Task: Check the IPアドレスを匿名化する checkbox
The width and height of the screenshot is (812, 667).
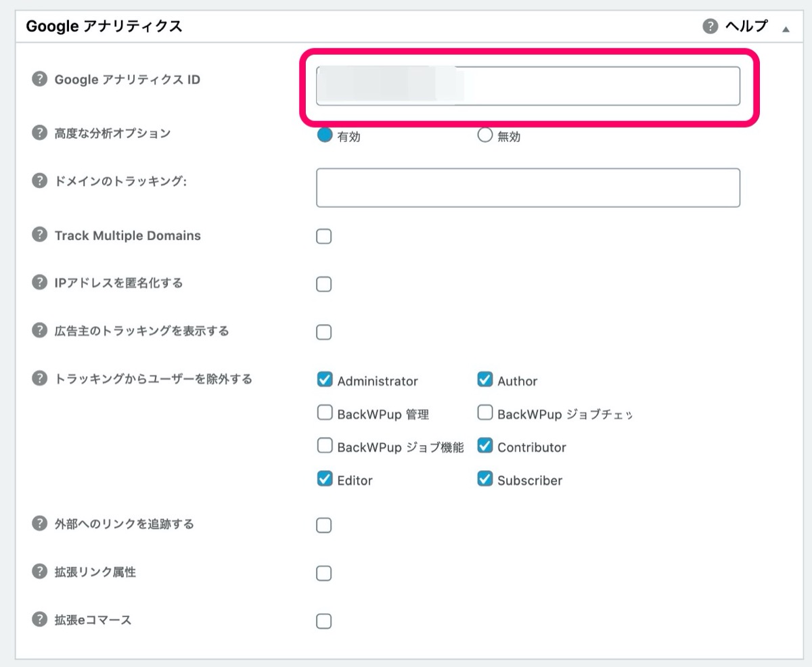Action: [x=324, y=284]
